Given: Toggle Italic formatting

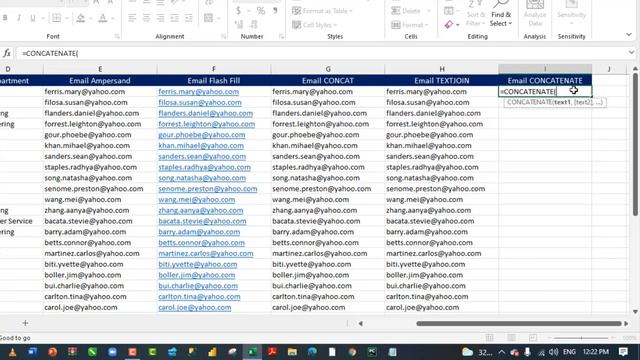Looking at the screenshot, I should (x=19, y=18).
